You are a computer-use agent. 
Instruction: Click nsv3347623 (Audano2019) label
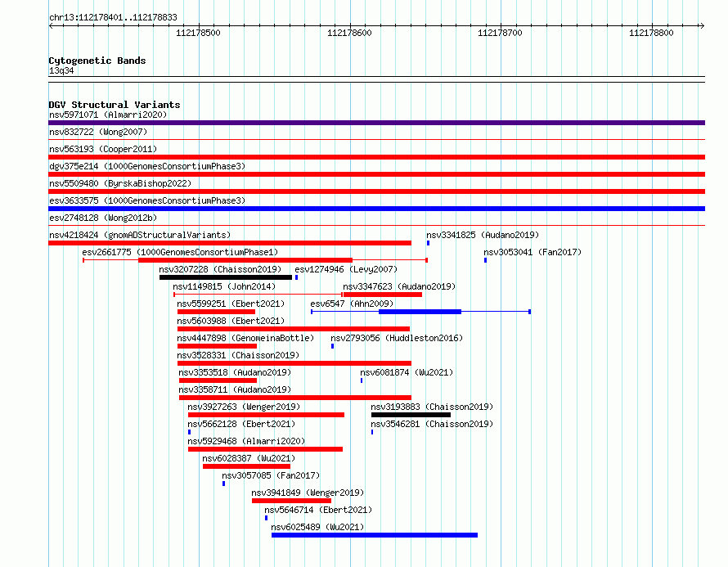399,286
